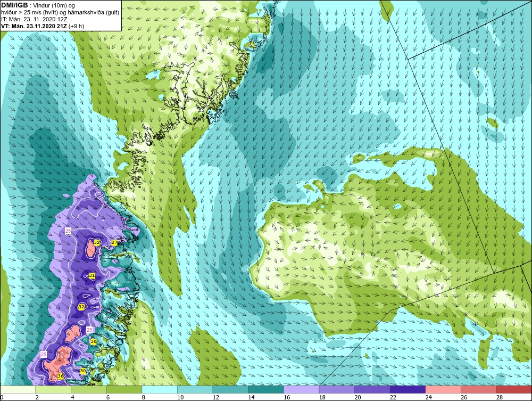Select the turquoise 10–12 m/s swatch
The image size is (532, 401).
coord(195,389)
